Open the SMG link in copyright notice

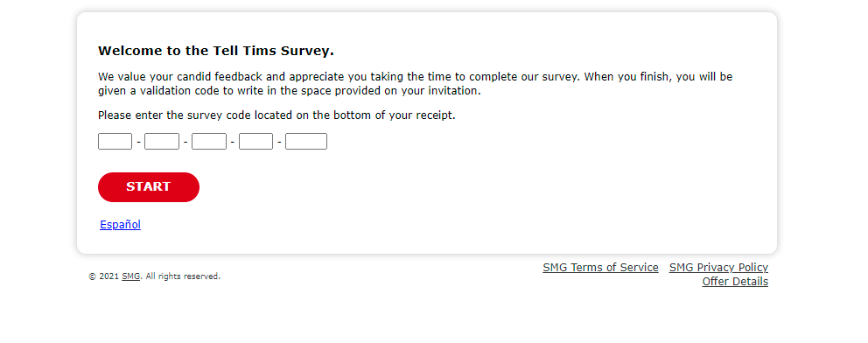[130, 276]
